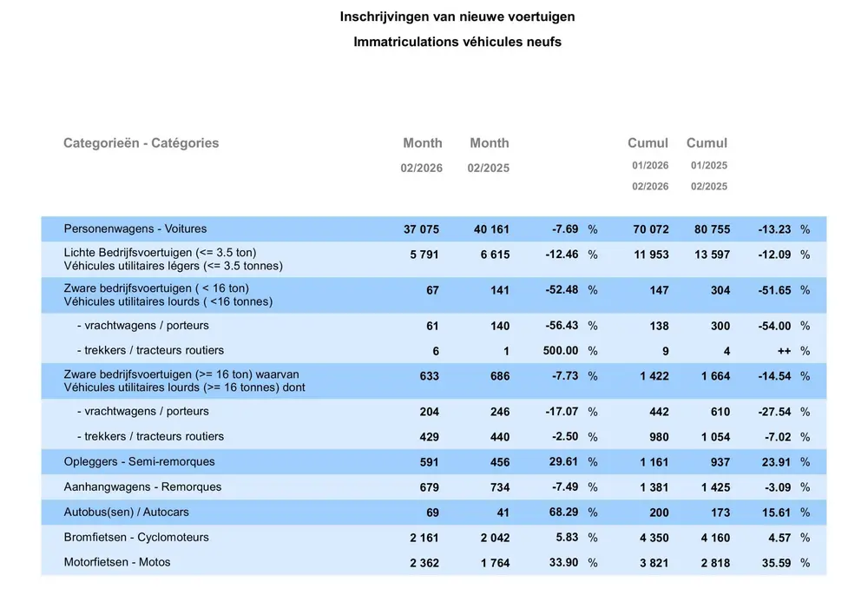Click the 35.59 cumulative change for Motorfietsen
The height and width of the screenshot is (589, 868).
(773, 563)
